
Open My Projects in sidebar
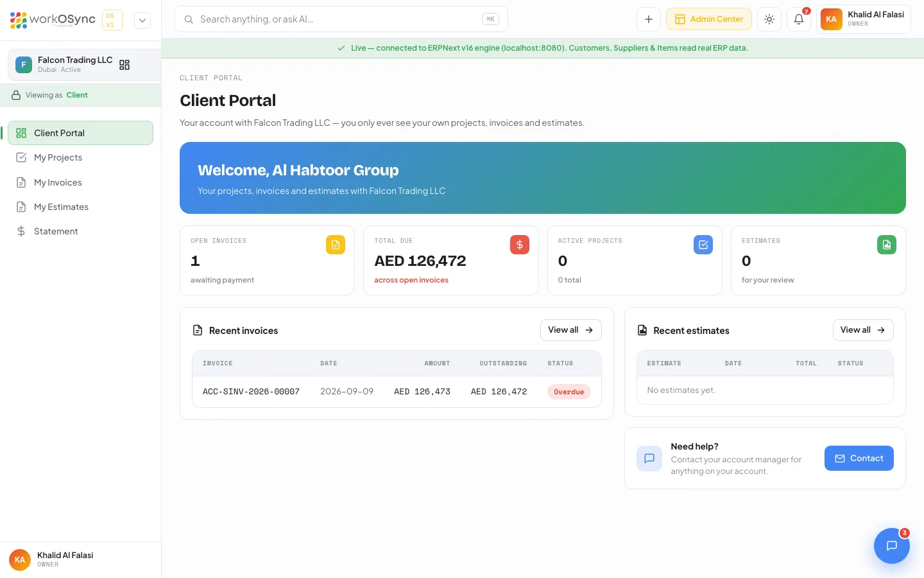tap(81, 157)
